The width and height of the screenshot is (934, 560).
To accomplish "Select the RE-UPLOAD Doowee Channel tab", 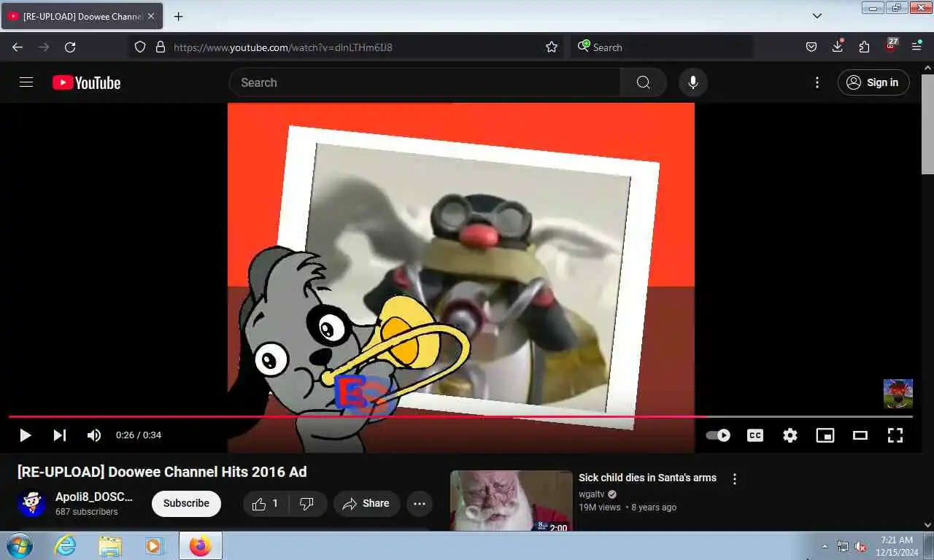I will click(x=82, y=16).
